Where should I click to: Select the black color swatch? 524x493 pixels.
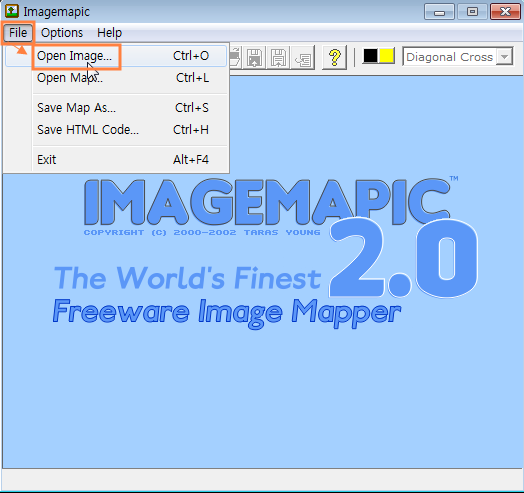(371, 56)
